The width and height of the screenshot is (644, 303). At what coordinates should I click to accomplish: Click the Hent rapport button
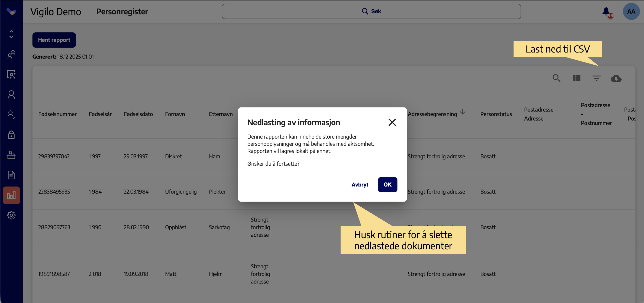pyautogui.click(x=54, y=40)
